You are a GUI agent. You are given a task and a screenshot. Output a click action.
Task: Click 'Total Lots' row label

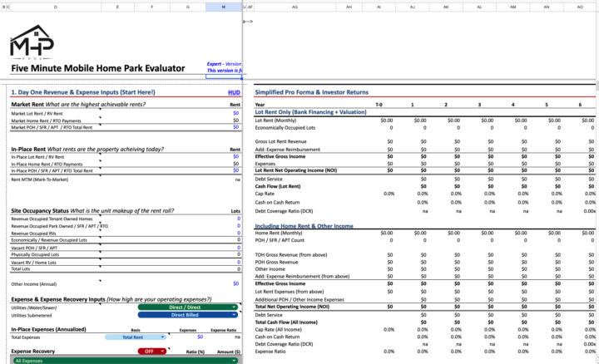point(21,269)
